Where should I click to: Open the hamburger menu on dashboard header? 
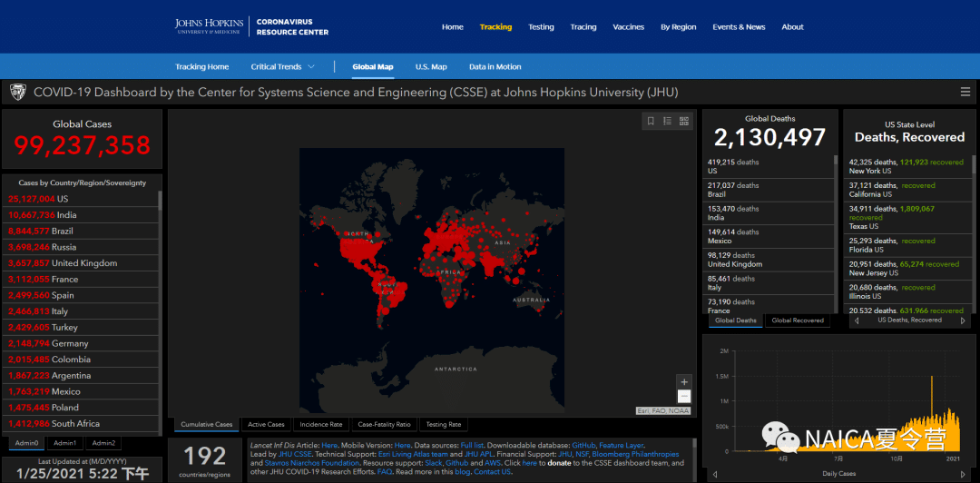point(965,93)
